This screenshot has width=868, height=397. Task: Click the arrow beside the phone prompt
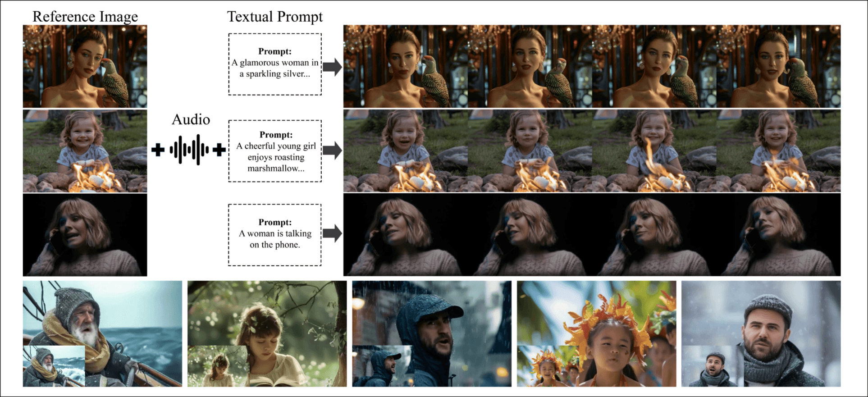(x=333, y=233)
